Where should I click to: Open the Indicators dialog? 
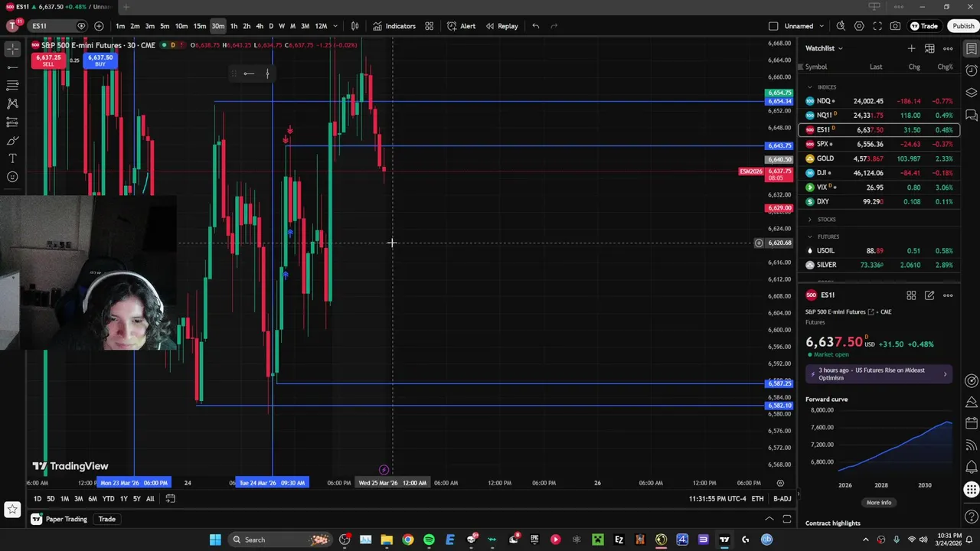[x=394, y=26]
